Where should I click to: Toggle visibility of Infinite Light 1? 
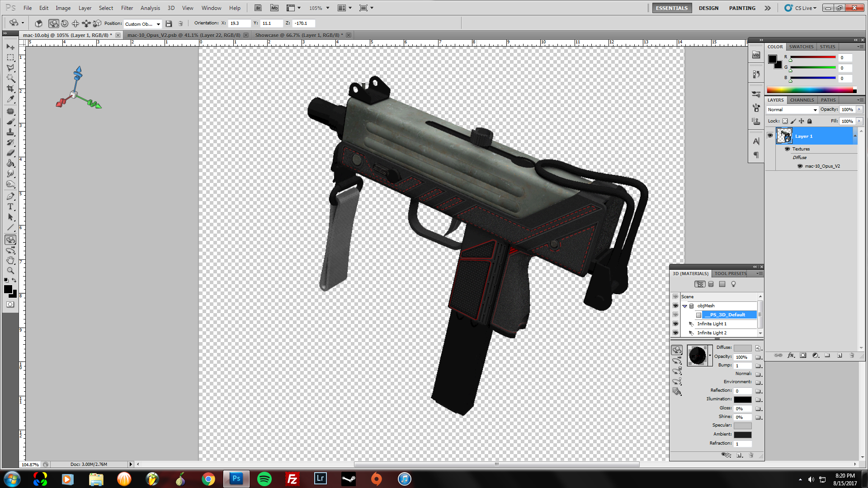[x=675, y=324]
